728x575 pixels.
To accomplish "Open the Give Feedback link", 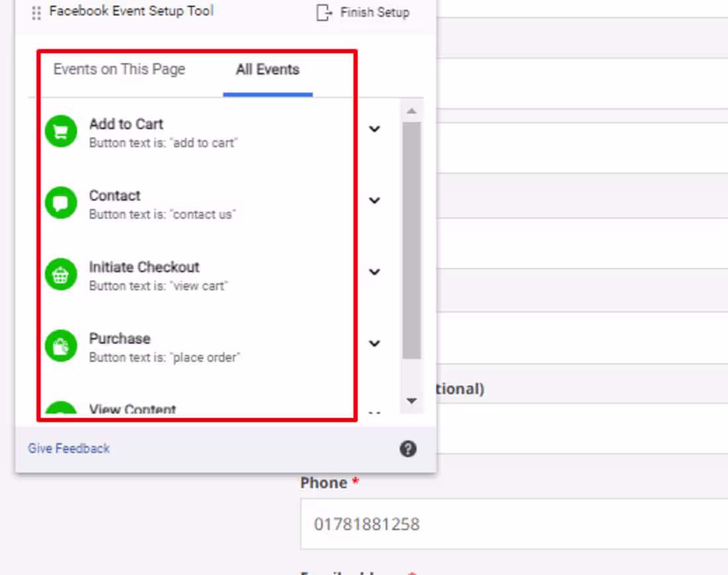I will 69,449.
